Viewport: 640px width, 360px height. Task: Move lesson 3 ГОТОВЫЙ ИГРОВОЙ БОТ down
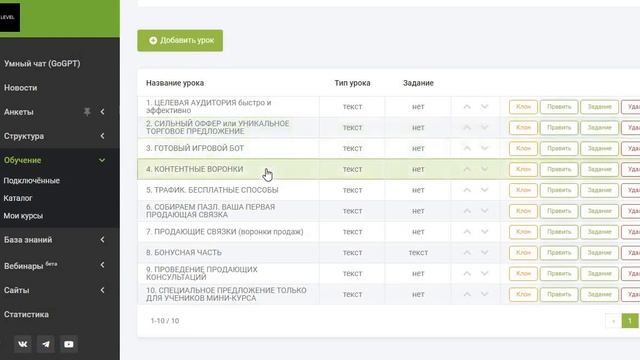(484, 148)
